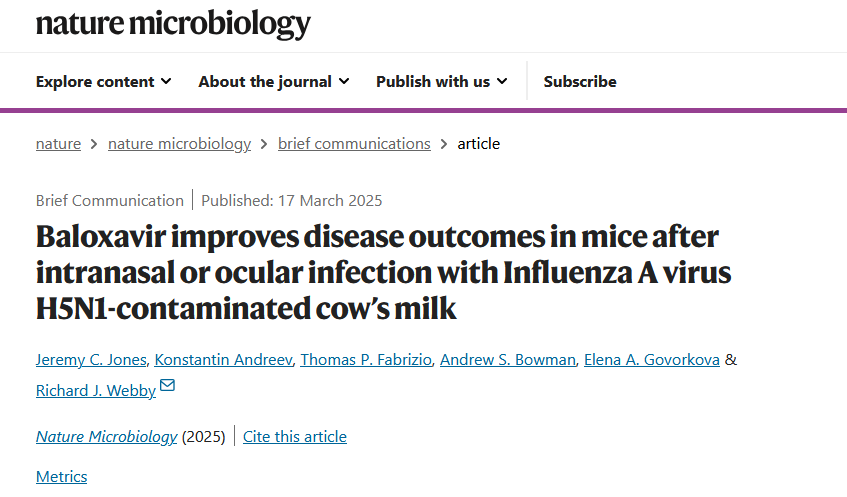The image size is (847, 497).
Task: Click the chevron after nature breadcrumb
Action: (x=94, y=144)
